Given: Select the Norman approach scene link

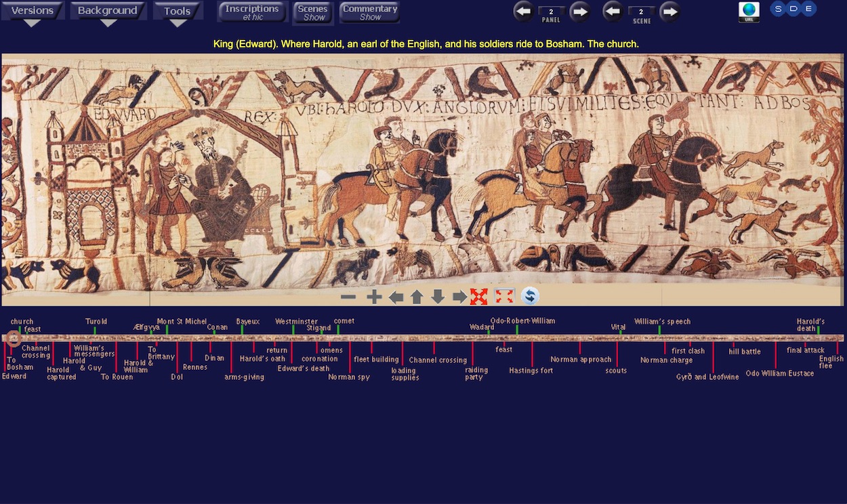Looking at the screenshot, I should point(581,360).
